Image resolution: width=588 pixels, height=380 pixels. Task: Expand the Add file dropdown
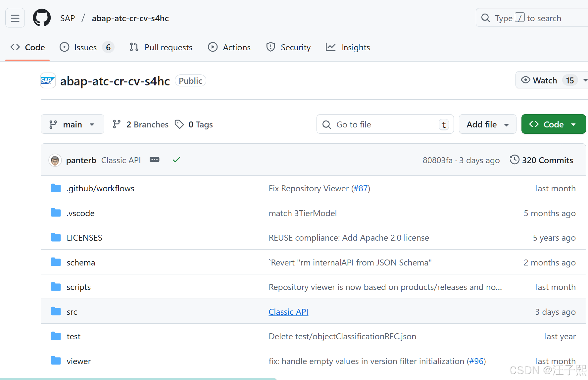pos(487,124)
